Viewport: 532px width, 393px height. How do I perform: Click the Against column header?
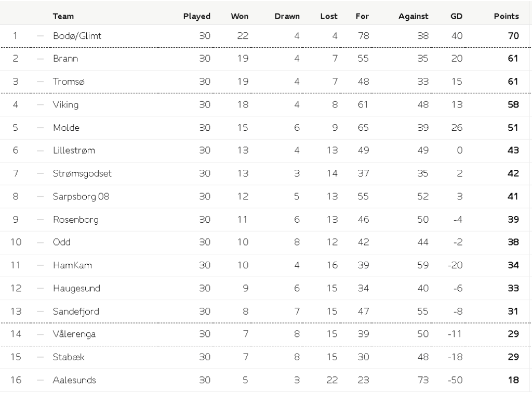(413, 16)
